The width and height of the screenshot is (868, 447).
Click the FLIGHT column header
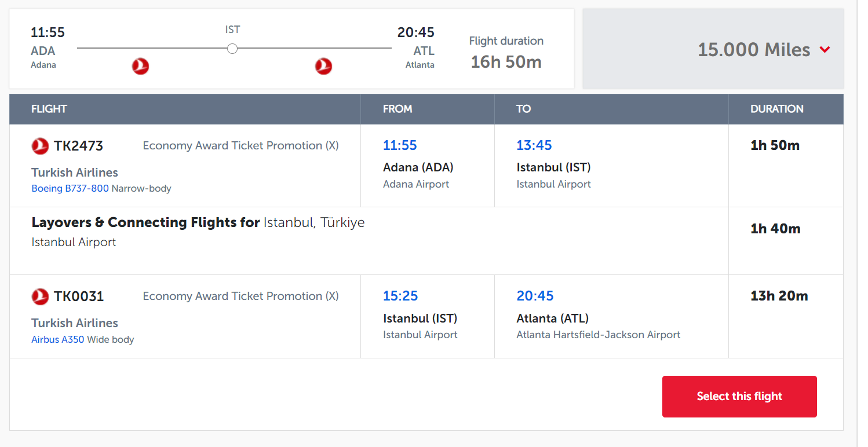[x=49, y=109]
